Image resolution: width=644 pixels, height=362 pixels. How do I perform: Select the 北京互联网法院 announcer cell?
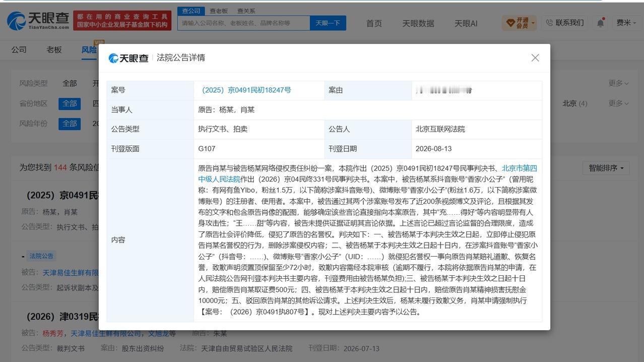pos(477,129)
